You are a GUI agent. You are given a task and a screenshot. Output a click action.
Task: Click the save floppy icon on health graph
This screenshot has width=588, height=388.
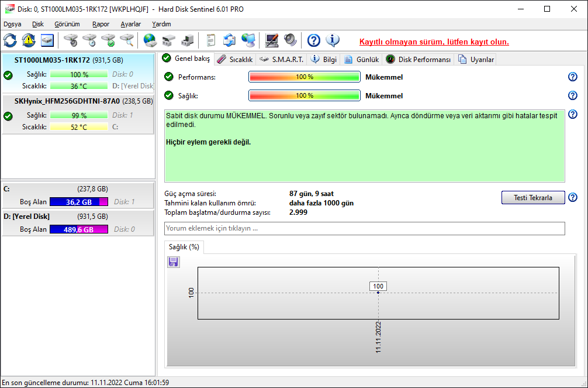tap(173, 262)
